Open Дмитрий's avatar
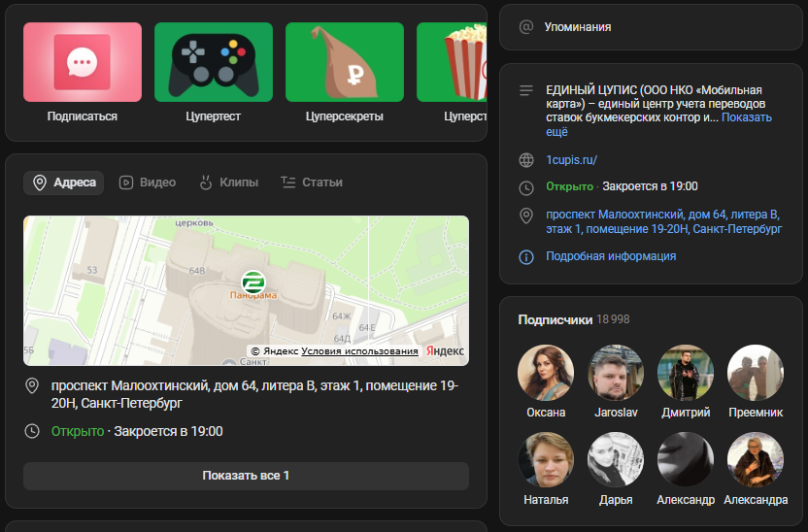The width and height of the screenshot is (808, 532). tap(686, 373)
